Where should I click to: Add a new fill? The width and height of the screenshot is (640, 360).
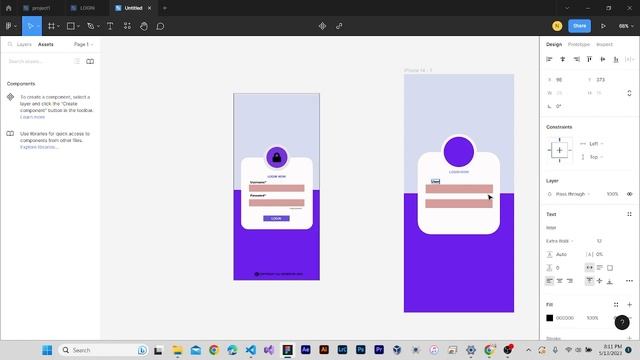click(x=629, y=304)
